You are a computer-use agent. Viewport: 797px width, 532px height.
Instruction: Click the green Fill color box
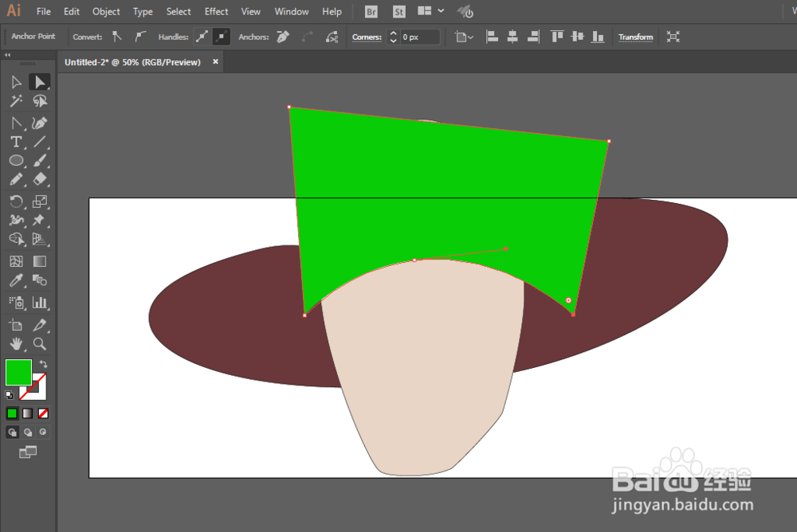coord(18,372)
